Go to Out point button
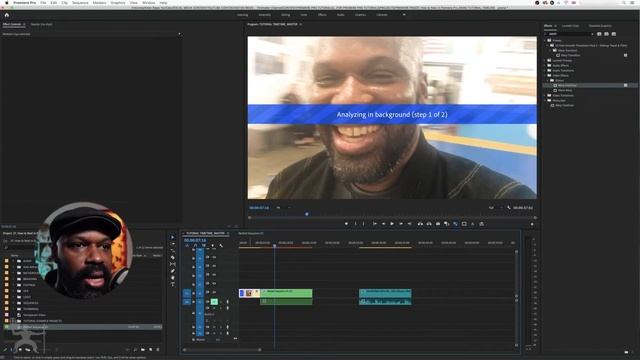Viewport: 640px width, 360px height. click(x=410, y=224)
